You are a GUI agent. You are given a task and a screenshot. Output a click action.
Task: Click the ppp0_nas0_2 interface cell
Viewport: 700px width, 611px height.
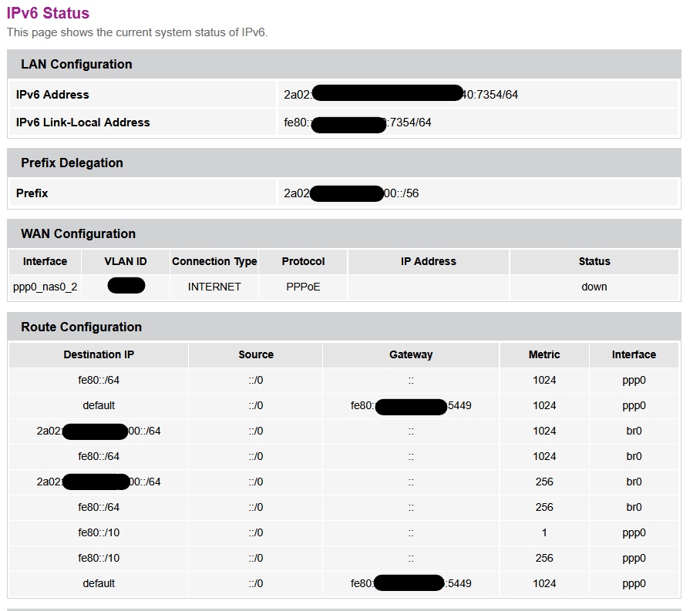(45, 287)
